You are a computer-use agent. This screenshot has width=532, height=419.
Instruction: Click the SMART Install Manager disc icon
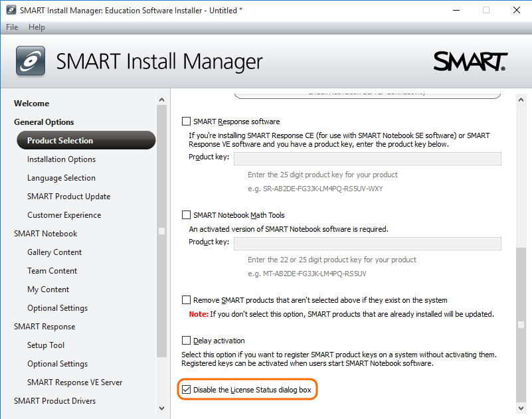point(31,61)
